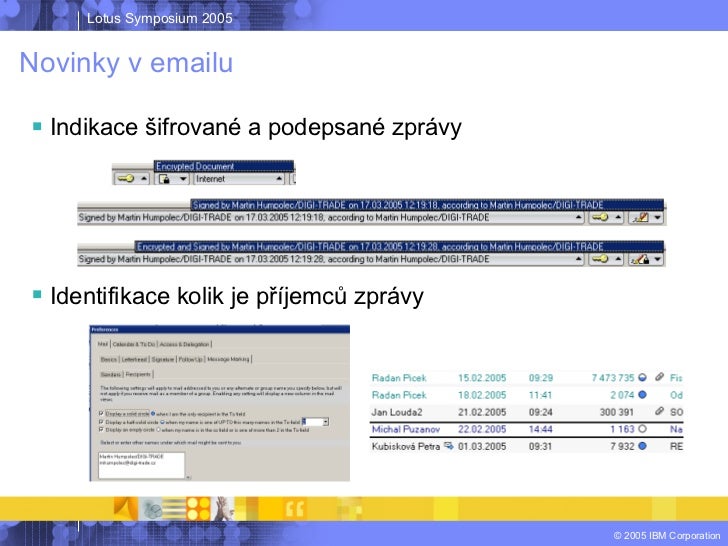Click the forwarded icon next to Kubisková Petra
Image resolution: width=728 pixels, height=546 pixels.
tap(448, 446)
